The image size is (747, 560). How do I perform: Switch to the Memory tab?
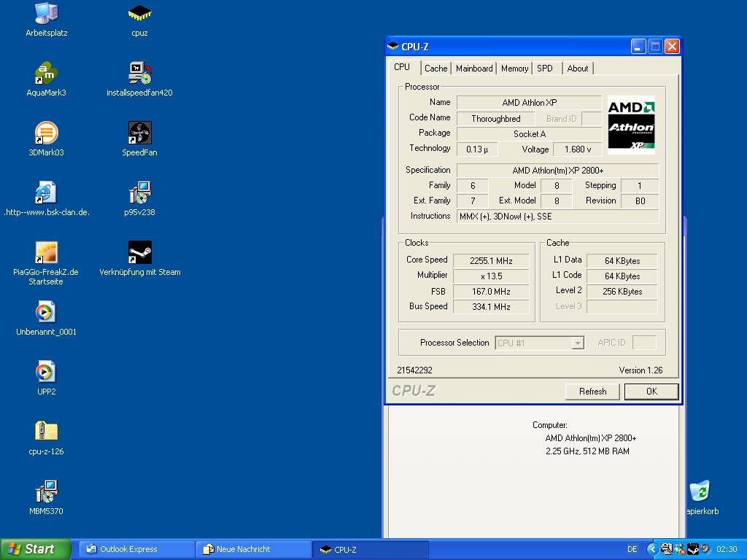514,69
